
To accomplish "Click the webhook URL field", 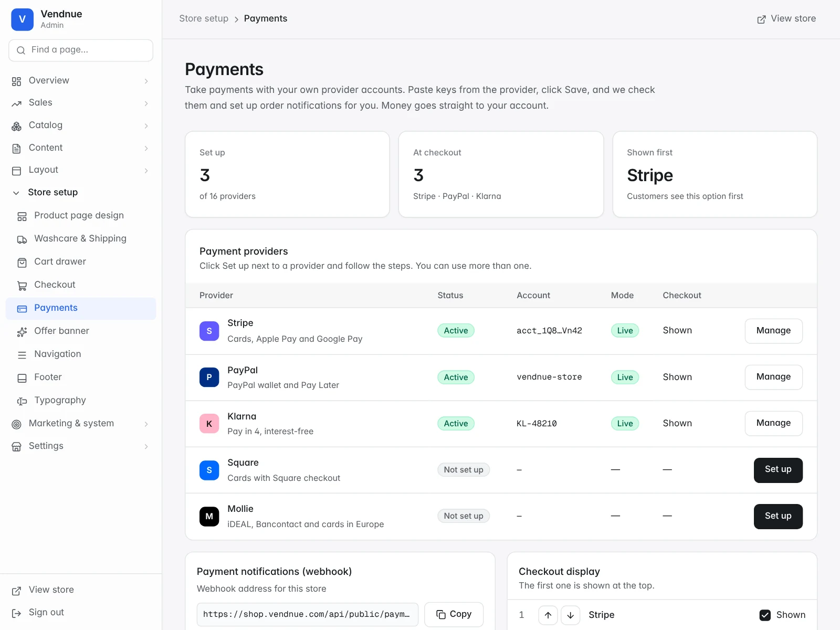I will click(x=307, y=614).
